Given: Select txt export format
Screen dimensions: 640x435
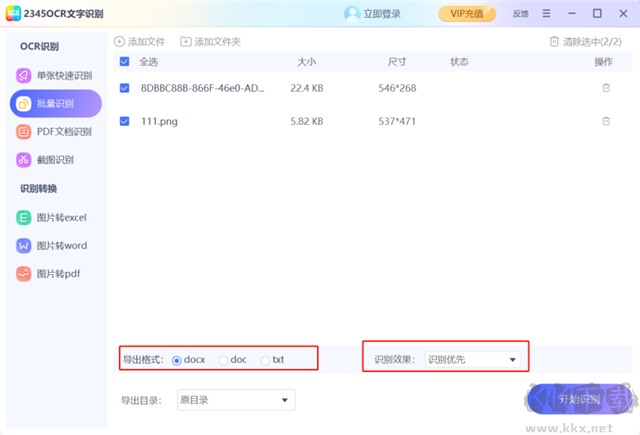Looking at the screenshot, I should pyautogui.click(x=265, y=360).
